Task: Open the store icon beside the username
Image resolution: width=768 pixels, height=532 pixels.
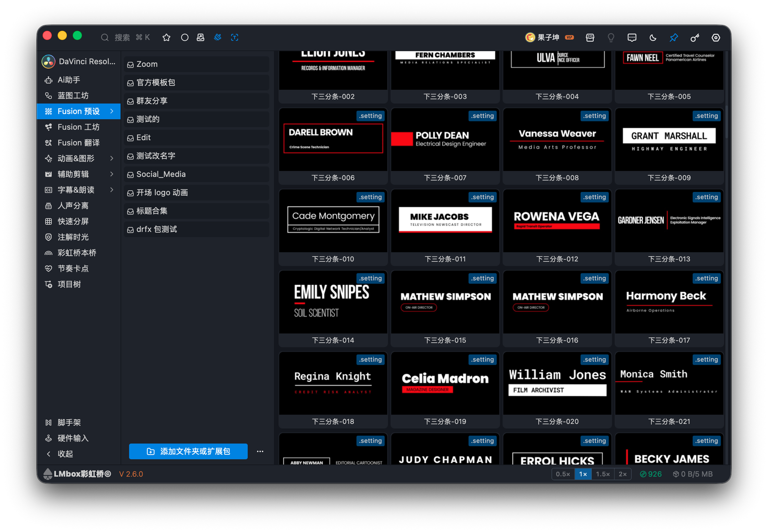Action: 590,37
